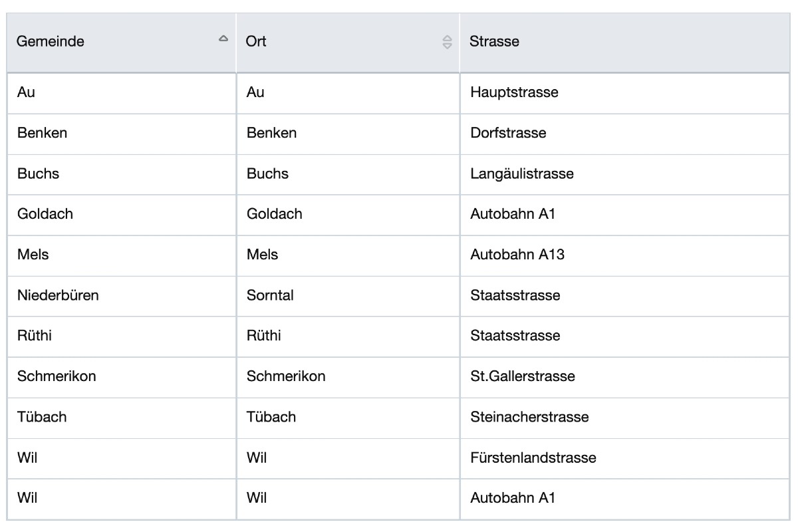Click Goldach in the Ort column
Screen dimensions: 798x532
tap(274, 214)
